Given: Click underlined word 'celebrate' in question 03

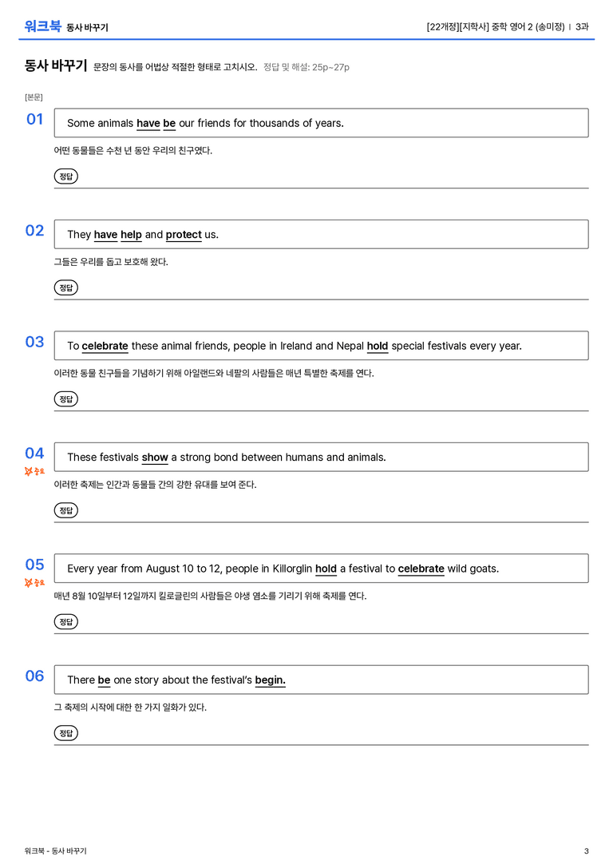Looking at the screenshot, I should tap(105, 346).
